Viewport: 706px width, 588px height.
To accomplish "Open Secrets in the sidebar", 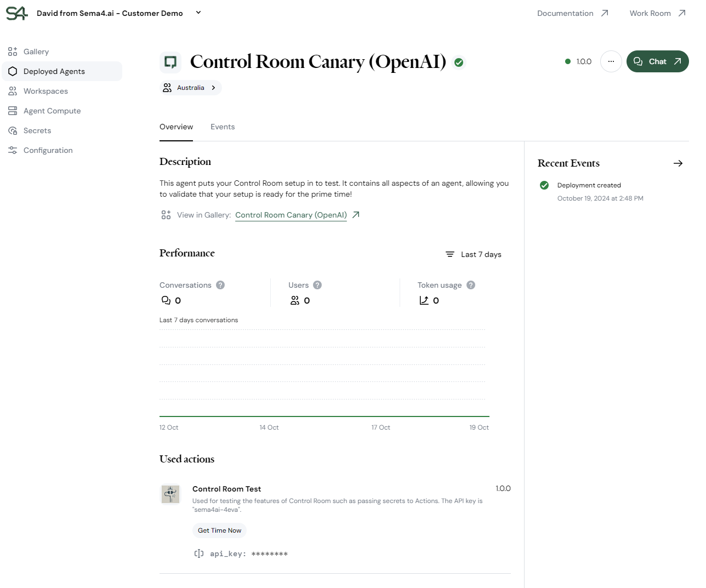I will point(62,130).
